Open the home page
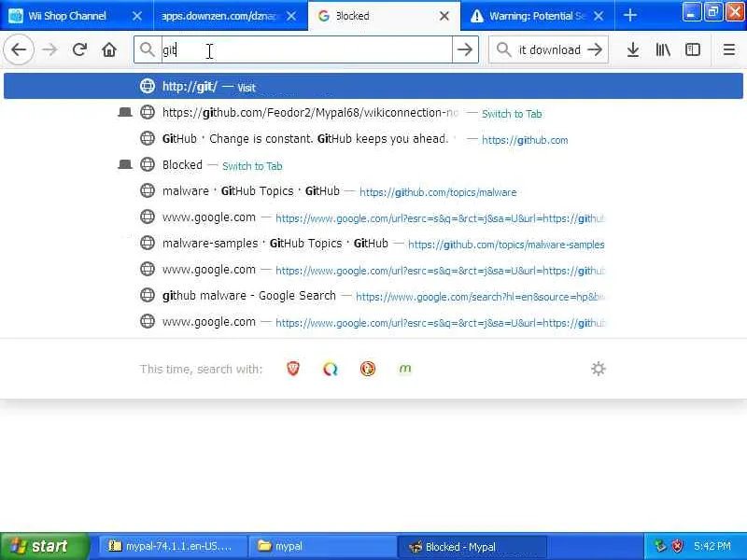Image resolution: width=747 pixels, height=560 pixels. click(x=109, y=49)
